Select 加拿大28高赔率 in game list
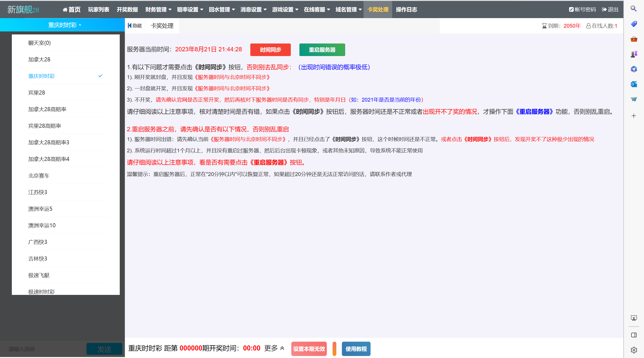 (68, 109)
